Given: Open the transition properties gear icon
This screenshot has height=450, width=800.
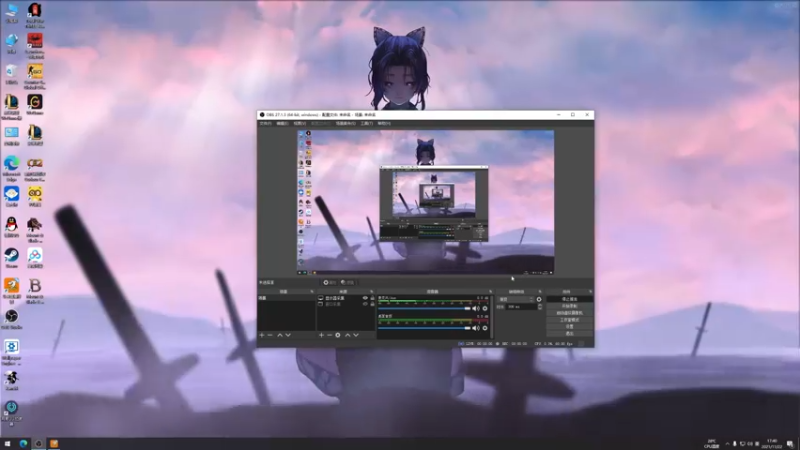Looking at the screenshot, I should 539,299.
